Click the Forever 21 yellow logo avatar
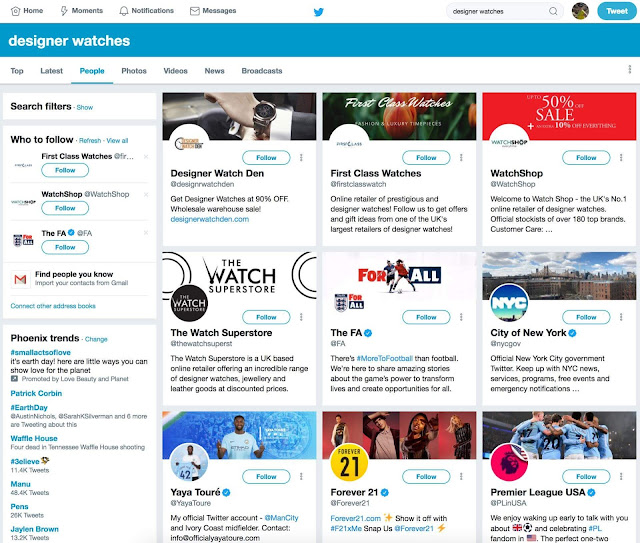 tap(349, 462)
